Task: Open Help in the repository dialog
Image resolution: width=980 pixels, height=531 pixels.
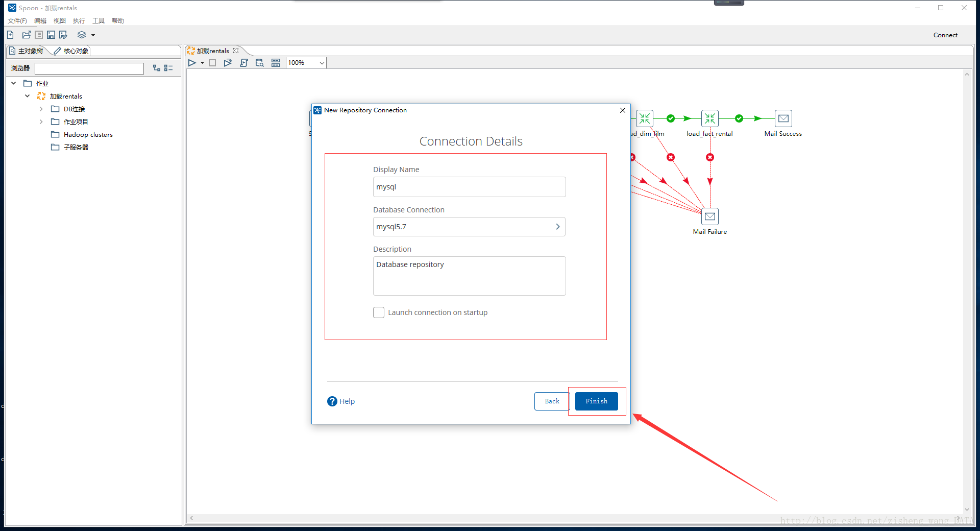Action: tap(341, 401)
